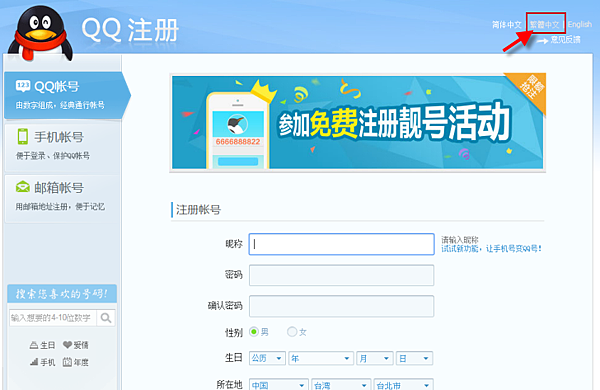Screen dimensions: 600x390
Task: Open the 年 birth year dropdown
Action: click(321, 358)
